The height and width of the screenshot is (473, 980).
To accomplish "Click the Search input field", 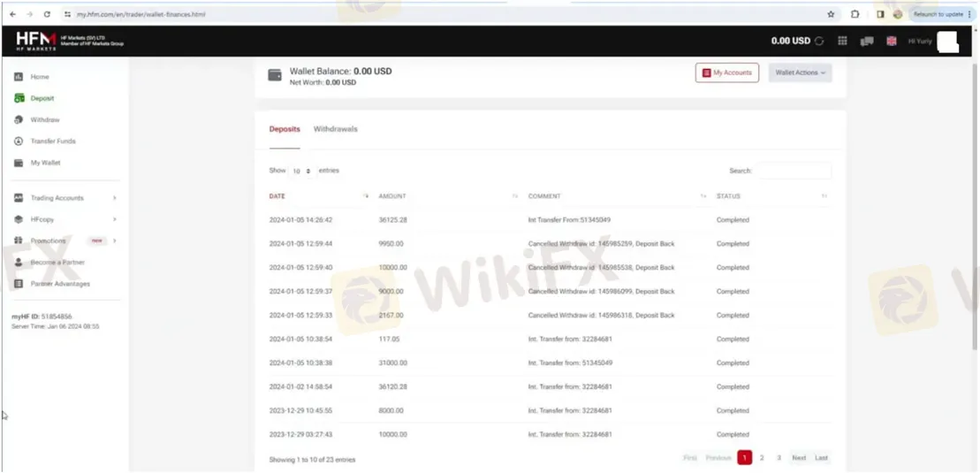I will (794, 171).
